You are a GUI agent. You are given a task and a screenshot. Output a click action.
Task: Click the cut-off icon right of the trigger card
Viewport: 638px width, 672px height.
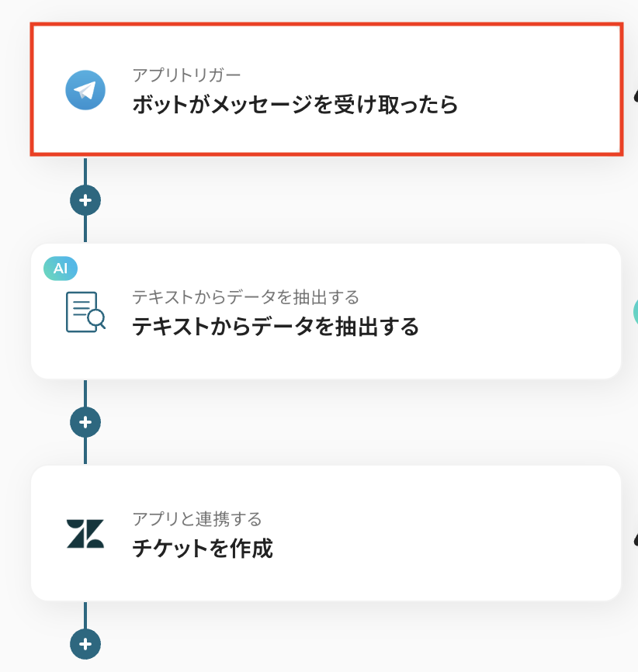click(x=635, y=92)
